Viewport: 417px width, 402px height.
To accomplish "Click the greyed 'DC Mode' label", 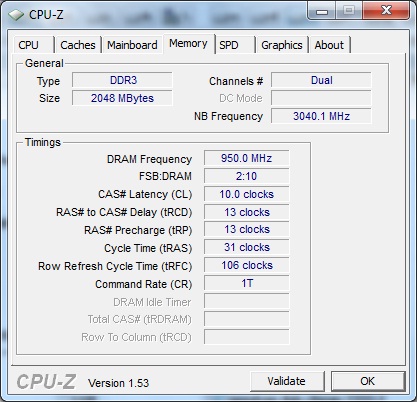I will [241, 98].
